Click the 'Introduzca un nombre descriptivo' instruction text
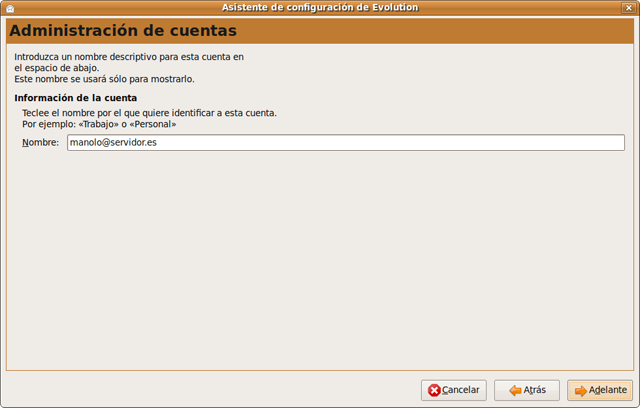The height and width of the screenshot is (408, 640). [x=129, y=57]
